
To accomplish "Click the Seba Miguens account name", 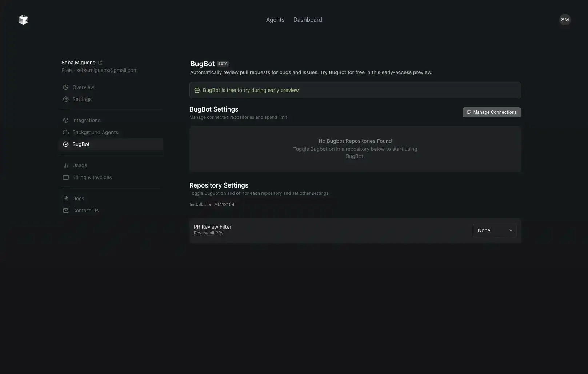I will 78,63.
